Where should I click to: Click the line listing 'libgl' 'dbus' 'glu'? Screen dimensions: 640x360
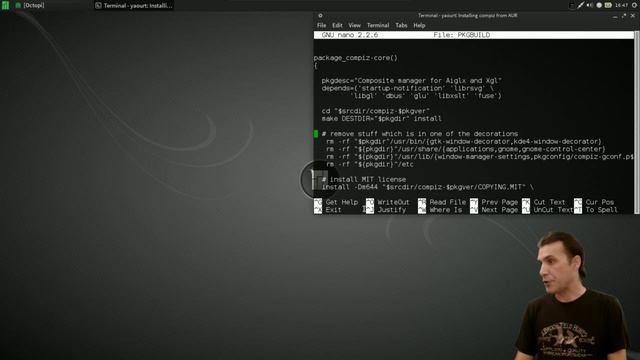point(426,96)
